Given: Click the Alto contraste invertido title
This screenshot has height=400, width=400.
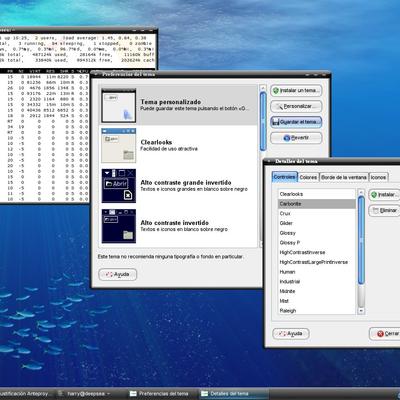Looking at the screenshot, I should coord(175,223).
